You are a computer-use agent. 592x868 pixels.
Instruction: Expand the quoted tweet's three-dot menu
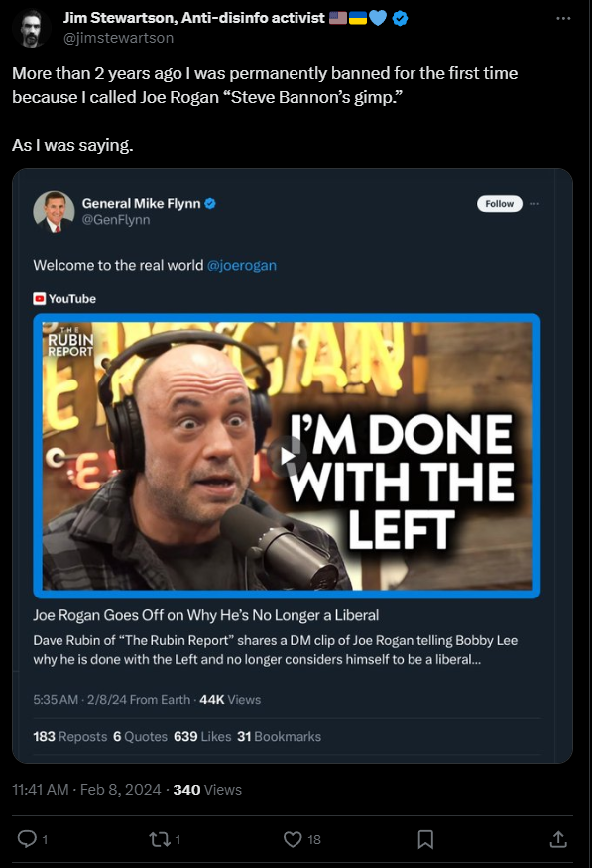533,204
